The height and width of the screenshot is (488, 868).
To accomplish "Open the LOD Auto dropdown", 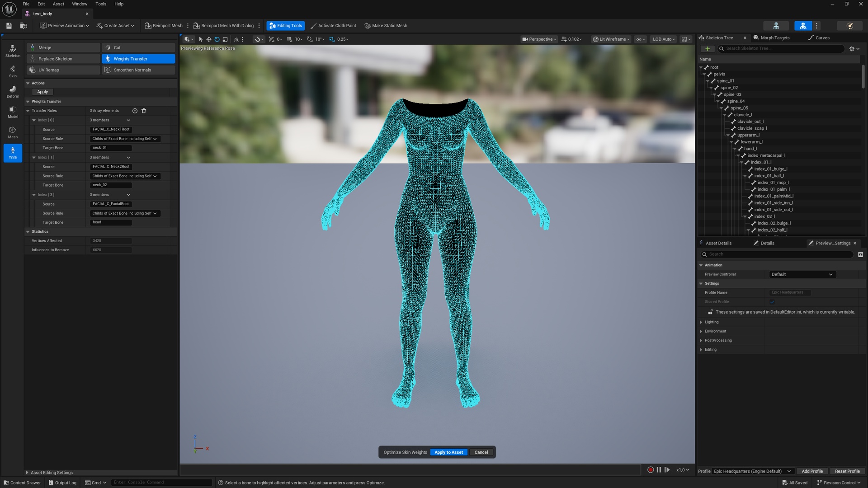I will click(x=663, y=39).
